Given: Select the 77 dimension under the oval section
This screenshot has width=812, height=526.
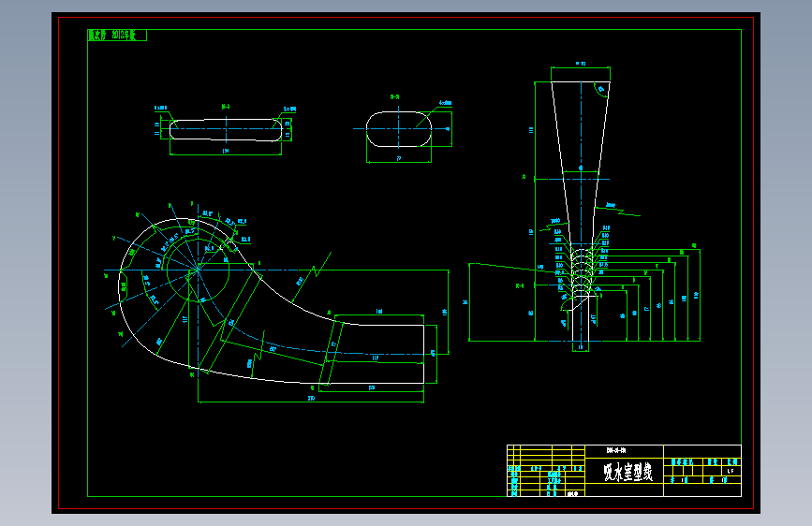Looking at the screenshot, I should [x=399, y=158].
